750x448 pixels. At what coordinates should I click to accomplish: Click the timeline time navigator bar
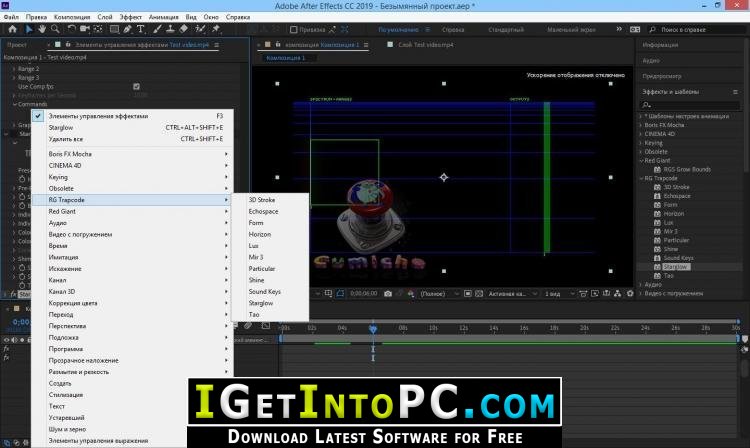coord(510,322)
